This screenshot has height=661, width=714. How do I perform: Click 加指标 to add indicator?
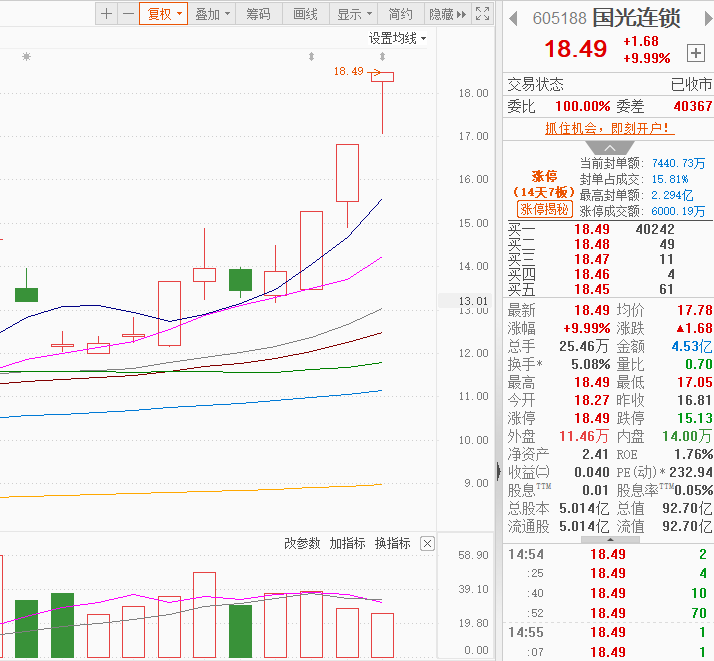tap(347, 543)
